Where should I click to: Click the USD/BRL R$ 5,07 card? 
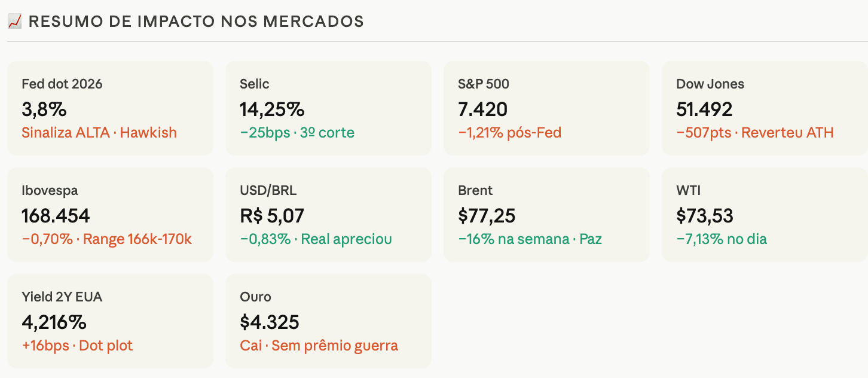coord(328,215)
